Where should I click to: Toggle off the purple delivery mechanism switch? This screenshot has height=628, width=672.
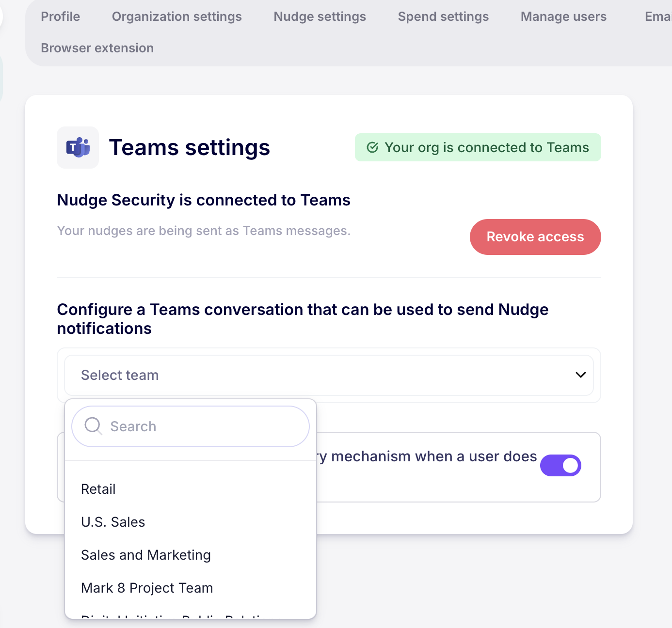coord(560,465)
